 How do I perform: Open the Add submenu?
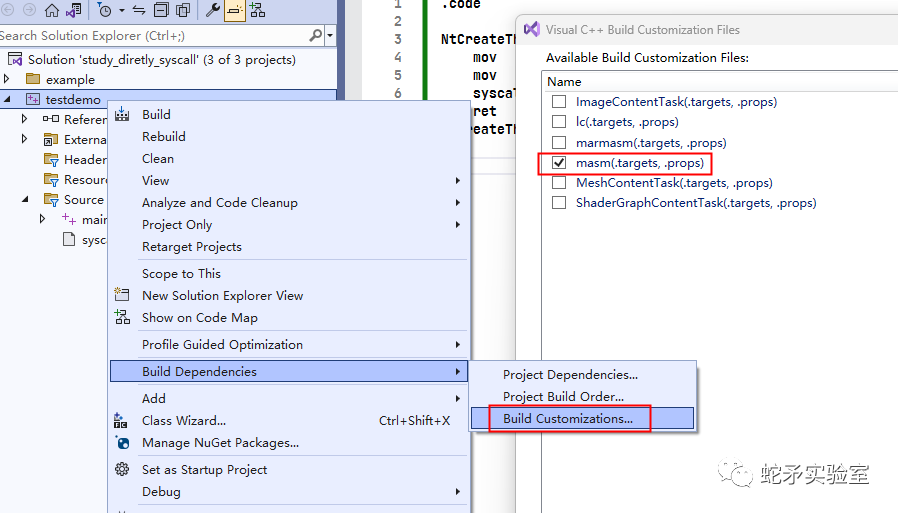click(x=289, y=398)
